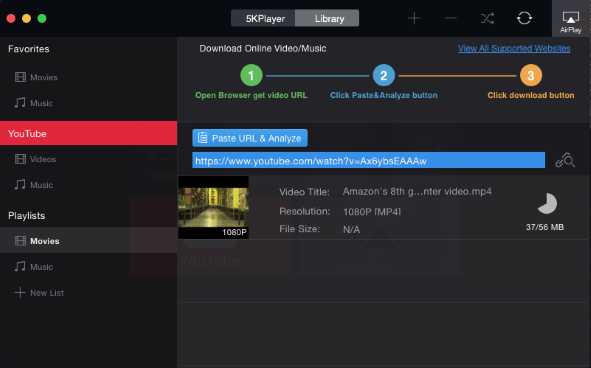
Task: Select YouTube section in sidebar
Action: click(88, 133)
